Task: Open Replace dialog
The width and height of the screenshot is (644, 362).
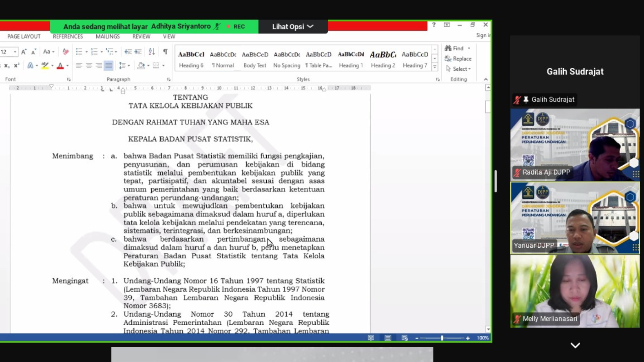Action: pos(458,59)
